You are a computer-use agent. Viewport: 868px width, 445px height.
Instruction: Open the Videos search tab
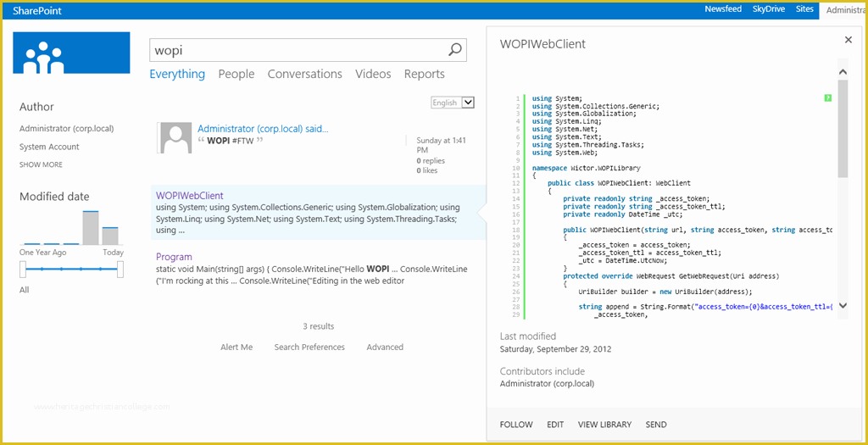click(x=373, y=75)
